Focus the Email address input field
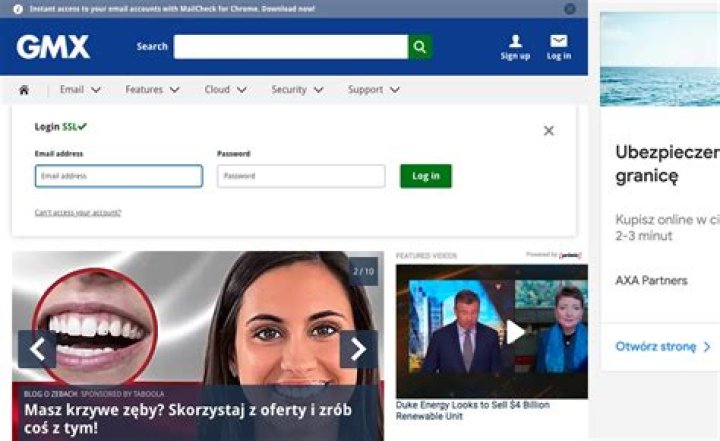The height and width of the screenshot is (441, 720). click(118, 176)
